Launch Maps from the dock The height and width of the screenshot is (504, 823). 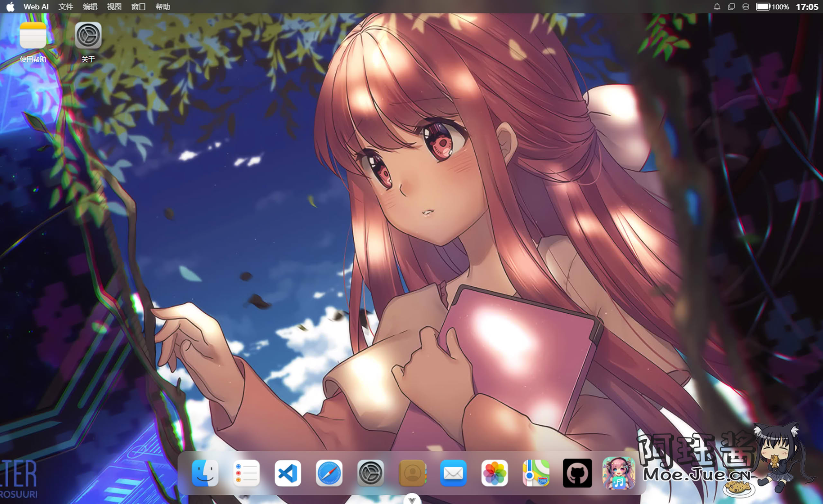click(x=536, y=473)
